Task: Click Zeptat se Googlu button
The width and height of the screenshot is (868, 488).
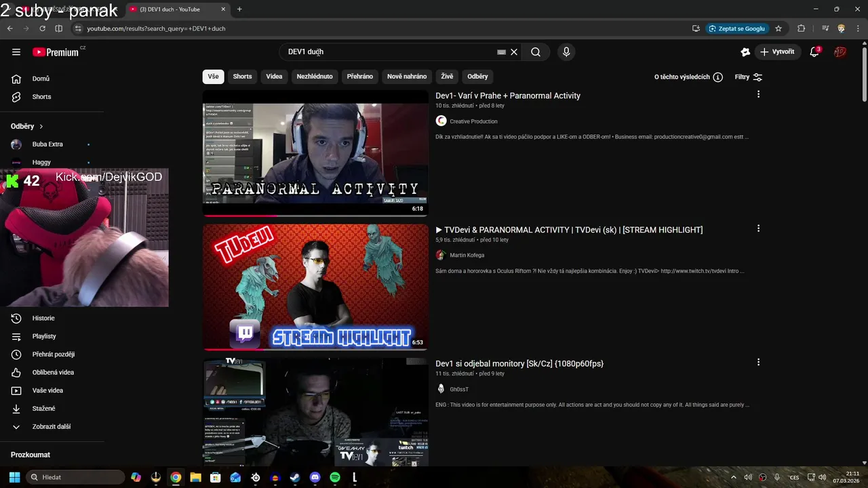Action: pyautogui.click(x=736, y=28)
